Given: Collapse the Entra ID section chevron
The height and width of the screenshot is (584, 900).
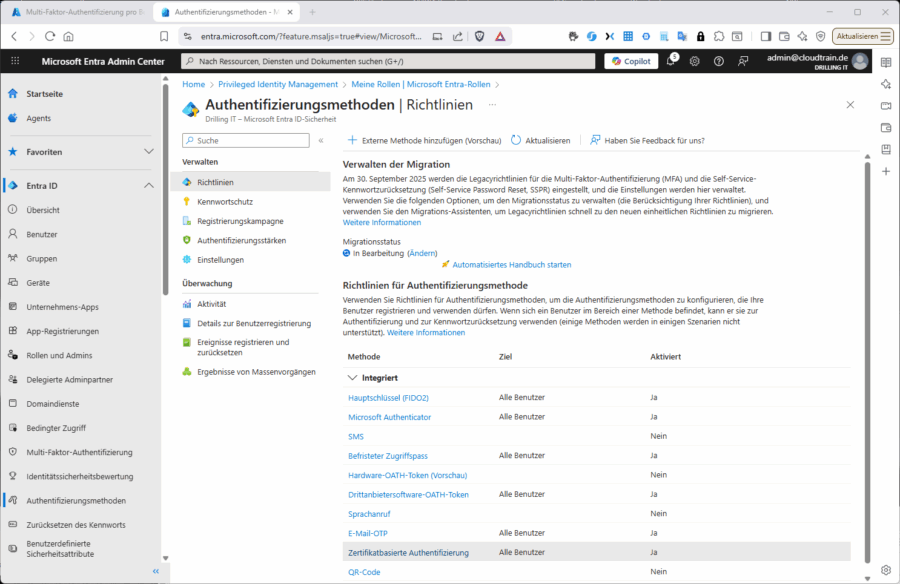Looking at the screenshot, I should [149, 185].
